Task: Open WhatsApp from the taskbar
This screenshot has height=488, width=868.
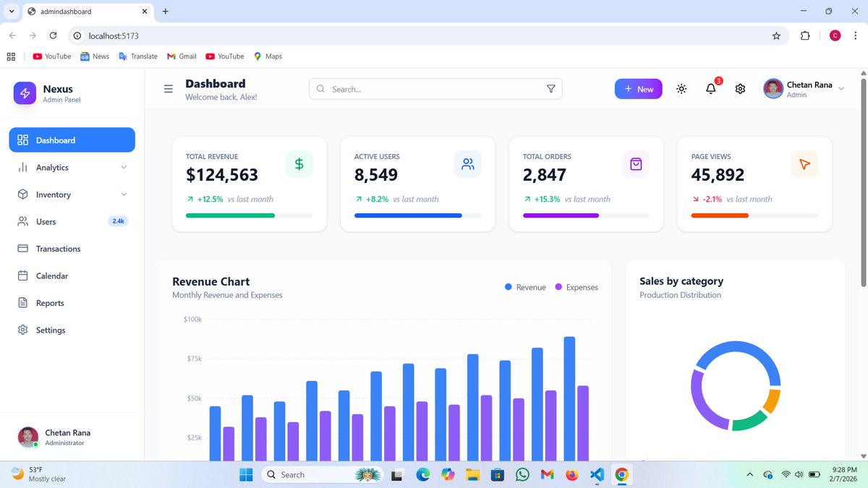Action: [x=522, y=475]
